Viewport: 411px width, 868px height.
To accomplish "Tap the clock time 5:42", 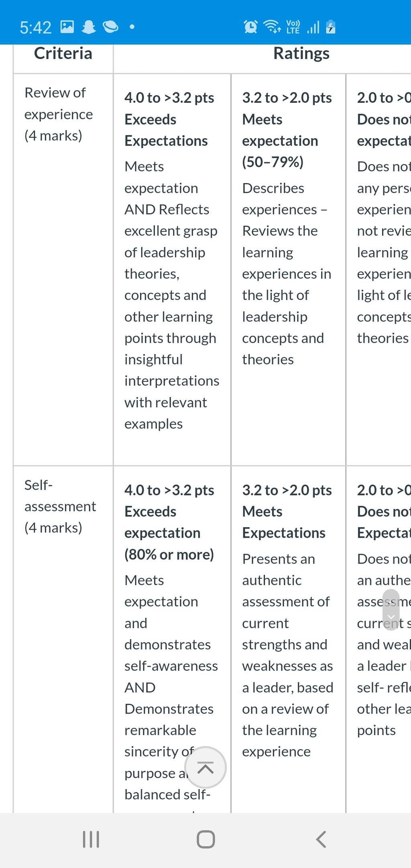I will coord(36,28).
